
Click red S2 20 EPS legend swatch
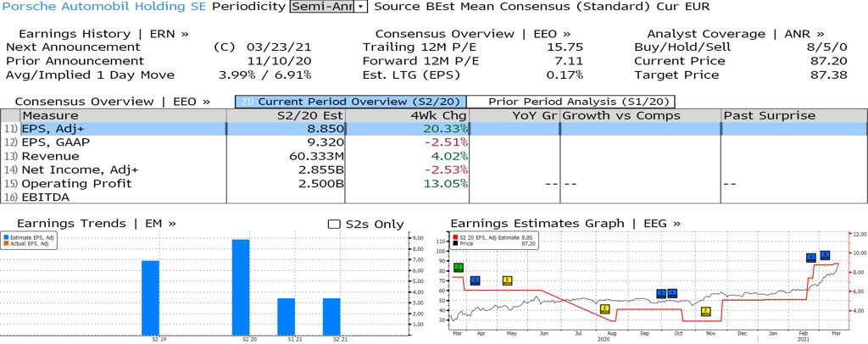455,237
